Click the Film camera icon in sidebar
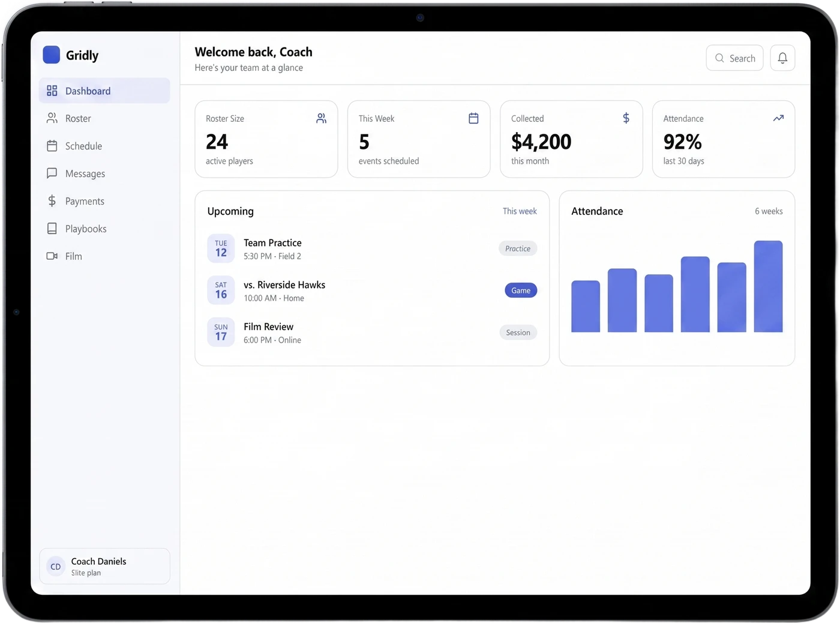This screenshot has height=623, width=840. pos(52,256)
